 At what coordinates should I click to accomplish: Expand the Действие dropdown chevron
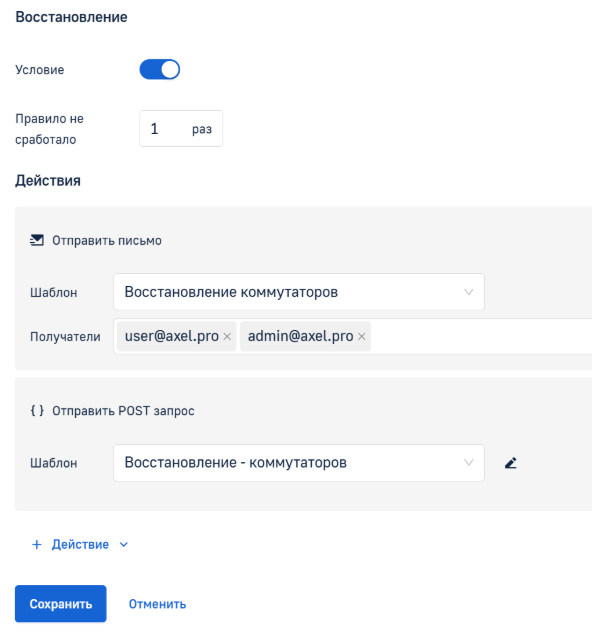(x=124, y=545)
